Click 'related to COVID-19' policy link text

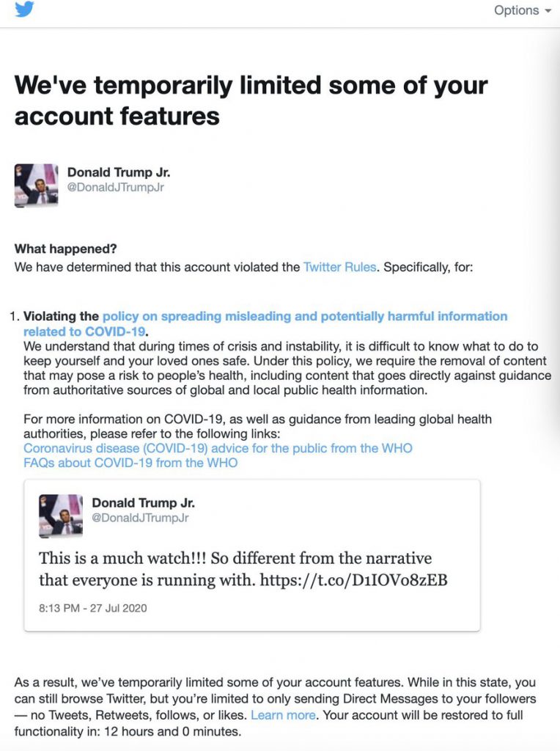(x=84, y=331)
